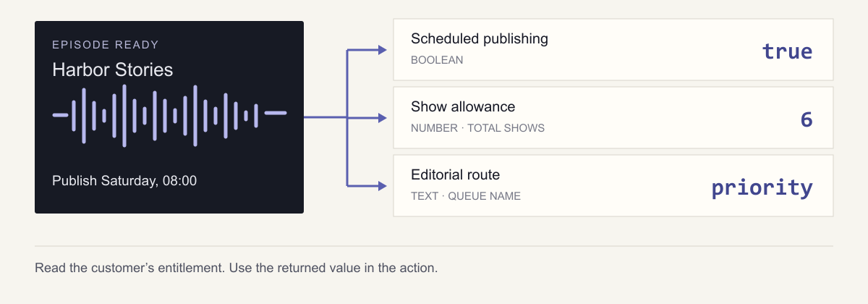Click the right dash of the waveform

pyautogui.click(x=276, y=113)
